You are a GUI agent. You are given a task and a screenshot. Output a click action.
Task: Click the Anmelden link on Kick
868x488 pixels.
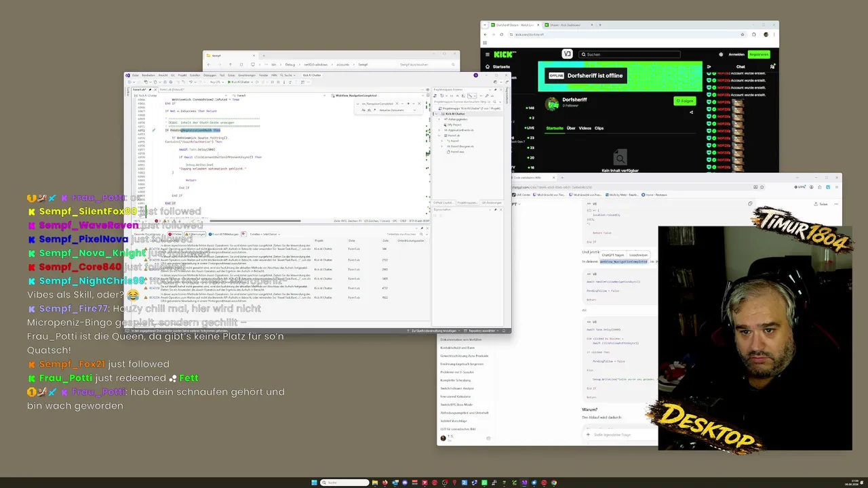point(736,54)
